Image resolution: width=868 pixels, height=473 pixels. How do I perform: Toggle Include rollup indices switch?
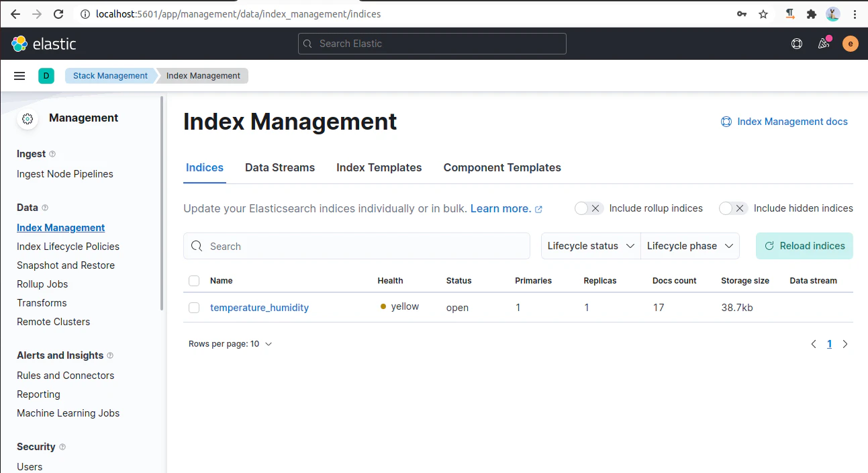(589, 208)
